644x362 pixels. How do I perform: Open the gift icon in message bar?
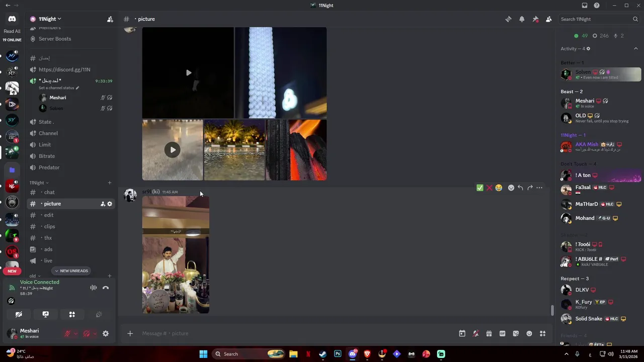(489, 333)
